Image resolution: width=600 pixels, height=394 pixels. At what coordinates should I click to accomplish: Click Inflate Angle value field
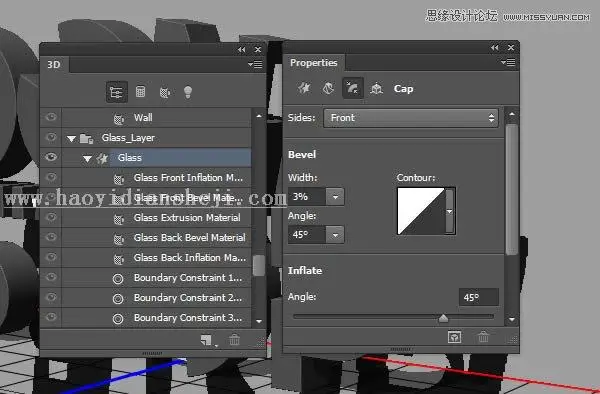pos(479,297)
